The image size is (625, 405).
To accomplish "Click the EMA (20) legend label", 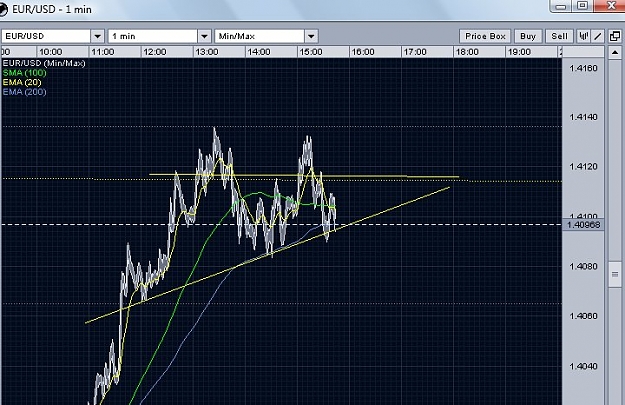I will point(22,83).
